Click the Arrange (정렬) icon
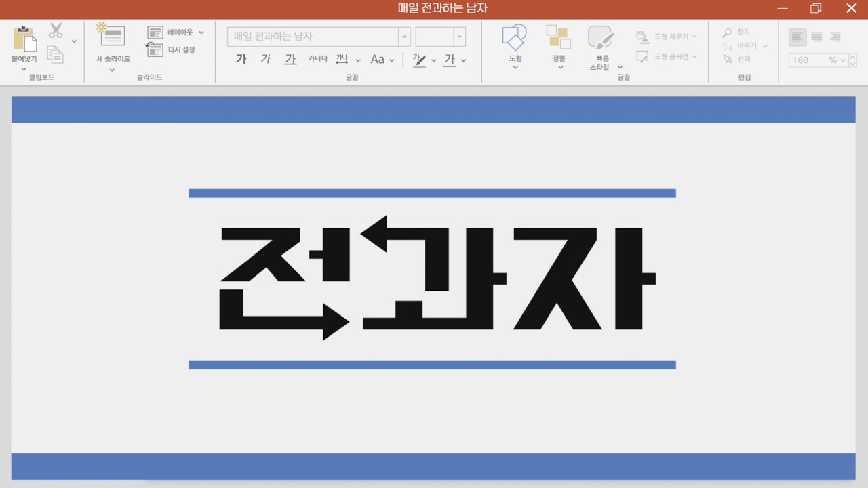This screenshot has height=488, width=868. point(558,37)
